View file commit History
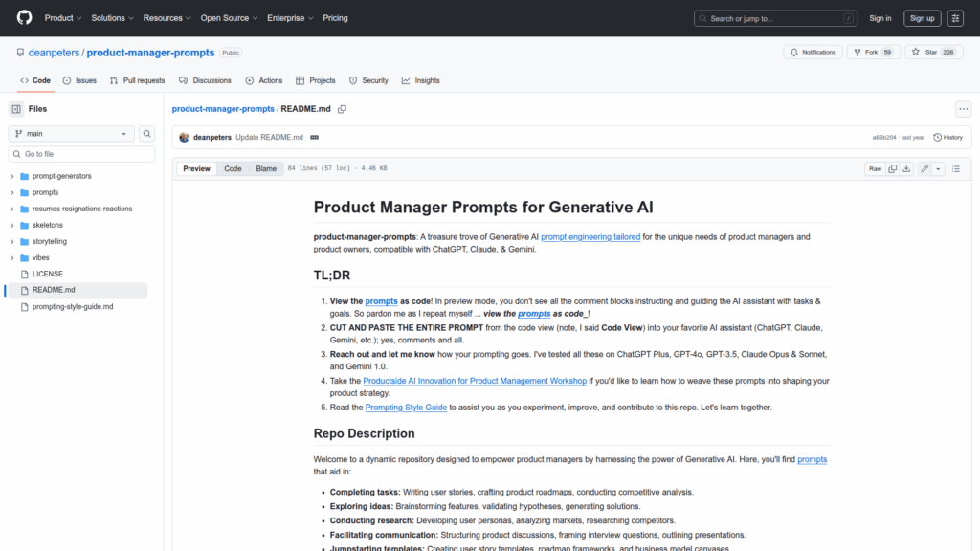Screen dimensions: 980x551 [x=948, y=138]
